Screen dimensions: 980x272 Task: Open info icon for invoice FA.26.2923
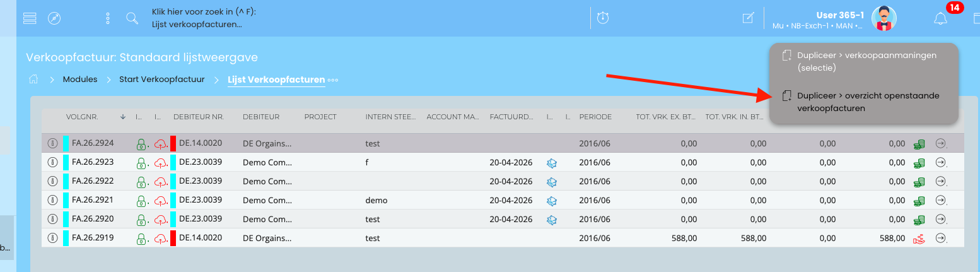coord(52,163)
